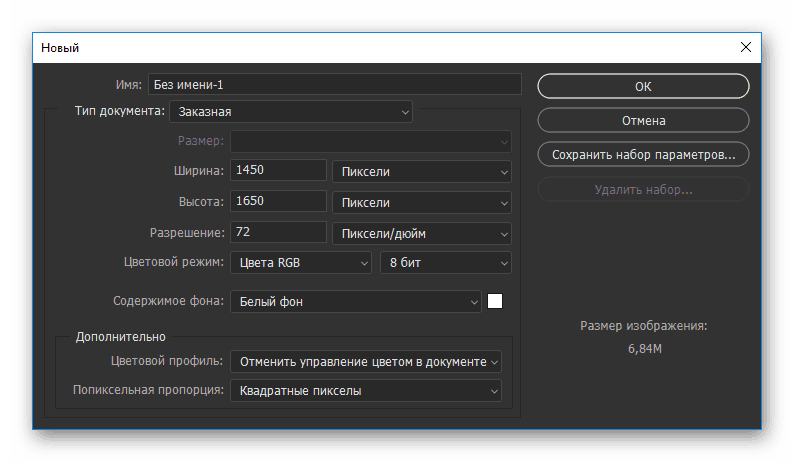This screenshot has width=794, height=462.
Task: Click OK to create the document
Action: point(643,86)
